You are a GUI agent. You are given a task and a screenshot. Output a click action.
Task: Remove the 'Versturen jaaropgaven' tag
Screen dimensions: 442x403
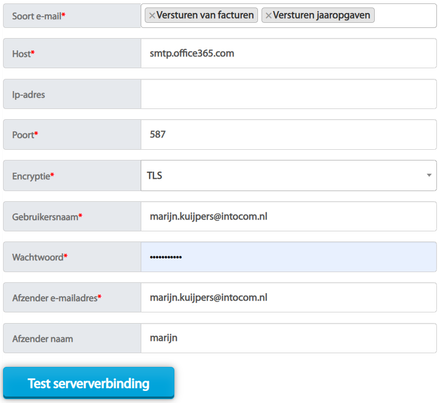[268, 15]
